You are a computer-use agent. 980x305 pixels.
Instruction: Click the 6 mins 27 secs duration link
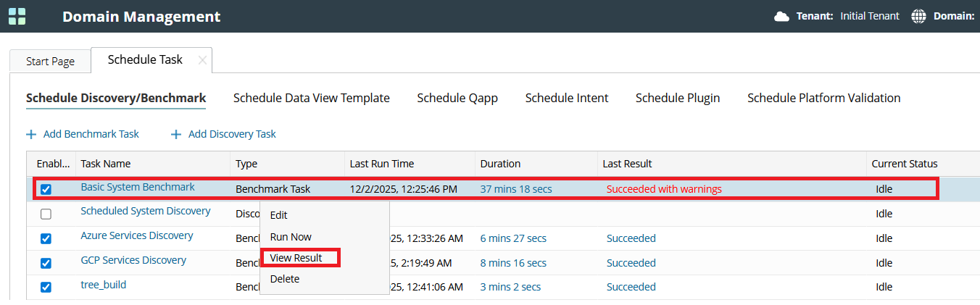click(x=513, y=238)
